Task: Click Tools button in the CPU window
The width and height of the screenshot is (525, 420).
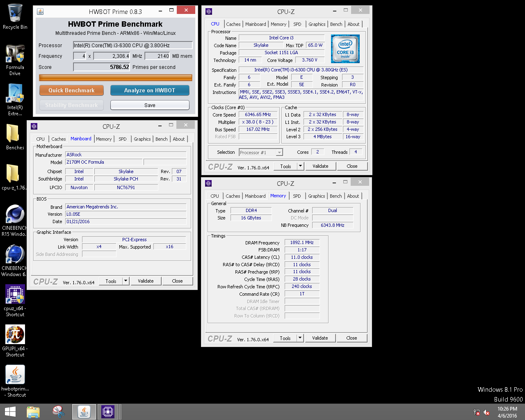Action: click(x=285, y=166)
